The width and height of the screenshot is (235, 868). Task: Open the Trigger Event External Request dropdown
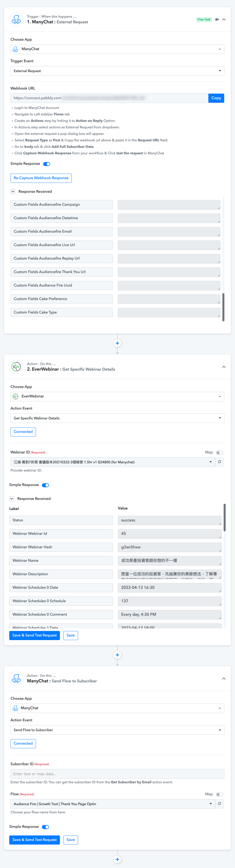[117, 71]
